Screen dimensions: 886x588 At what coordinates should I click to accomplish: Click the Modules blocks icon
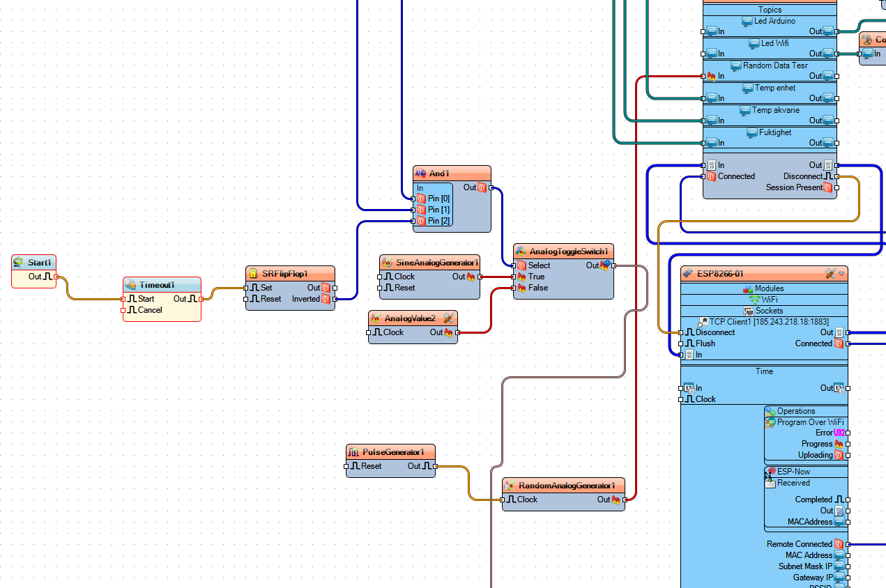click(748, 288)
